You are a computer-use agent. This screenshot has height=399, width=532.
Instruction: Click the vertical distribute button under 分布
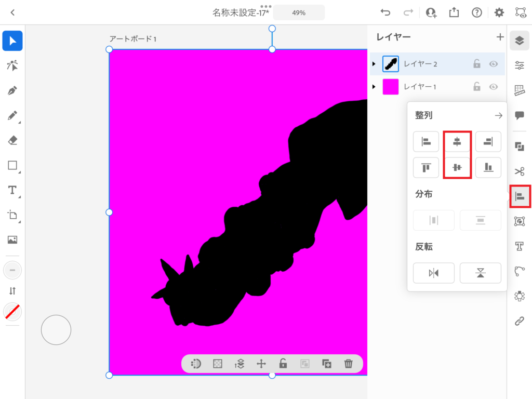click(481, 220)
